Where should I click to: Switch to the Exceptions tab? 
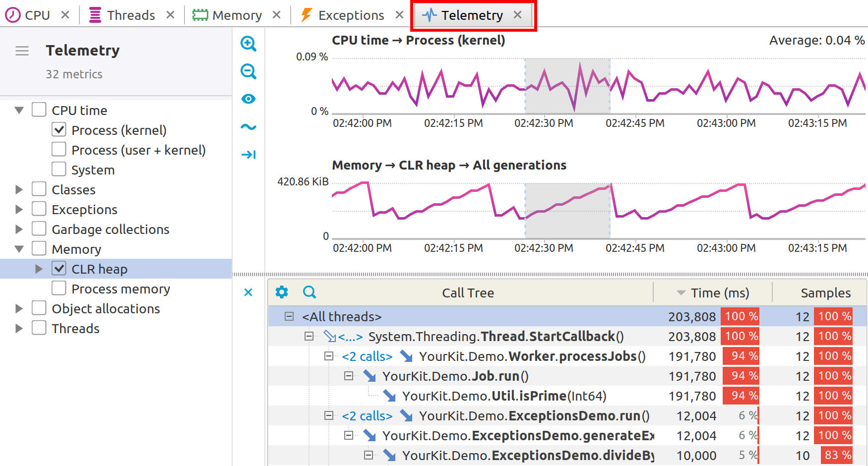click(x=351, y=15)
